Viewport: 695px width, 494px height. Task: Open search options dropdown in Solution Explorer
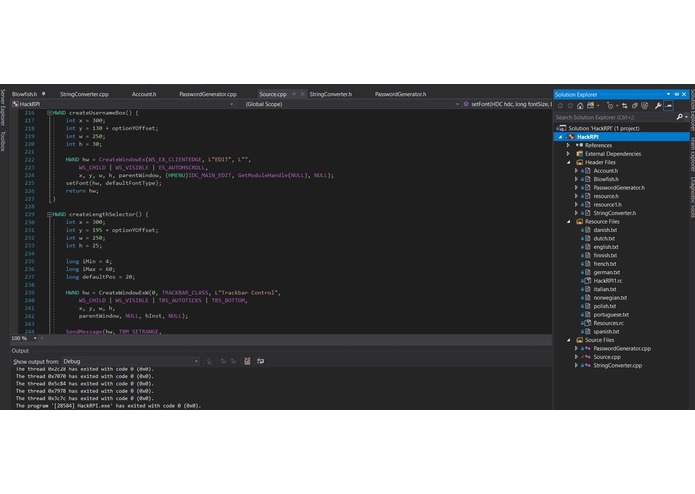point(687,117)
